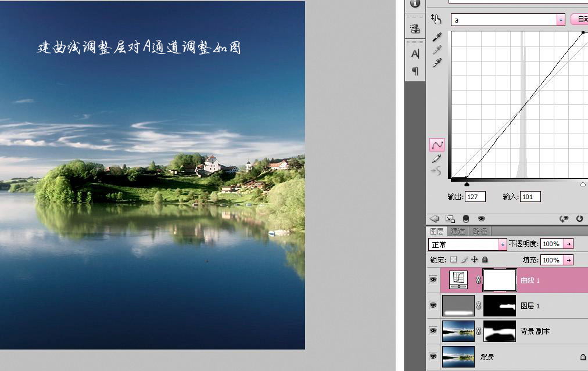
Task: Select layer name 图层 1
Action: coord(530,306)
